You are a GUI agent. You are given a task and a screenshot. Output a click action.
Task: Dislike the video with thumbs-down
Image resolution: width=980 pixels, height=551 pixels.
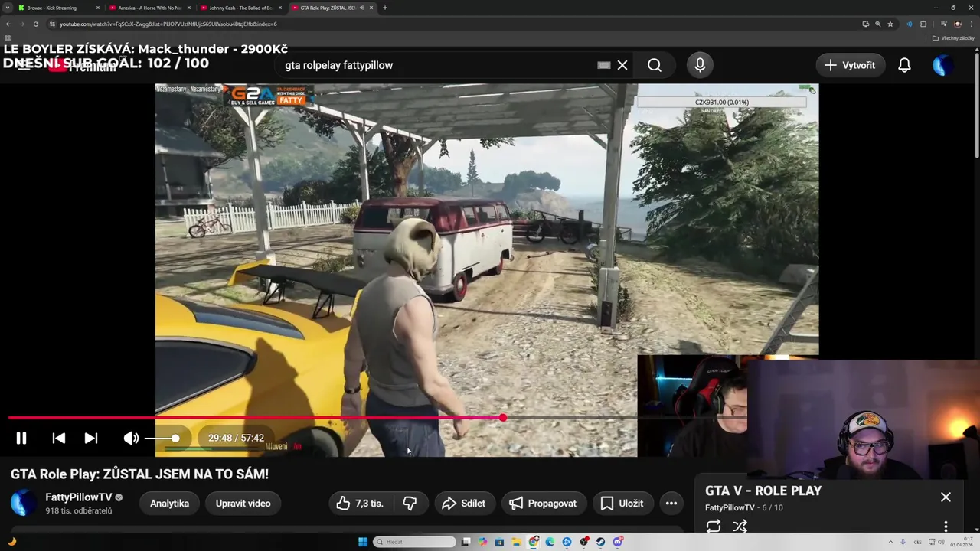pos(410,503)
